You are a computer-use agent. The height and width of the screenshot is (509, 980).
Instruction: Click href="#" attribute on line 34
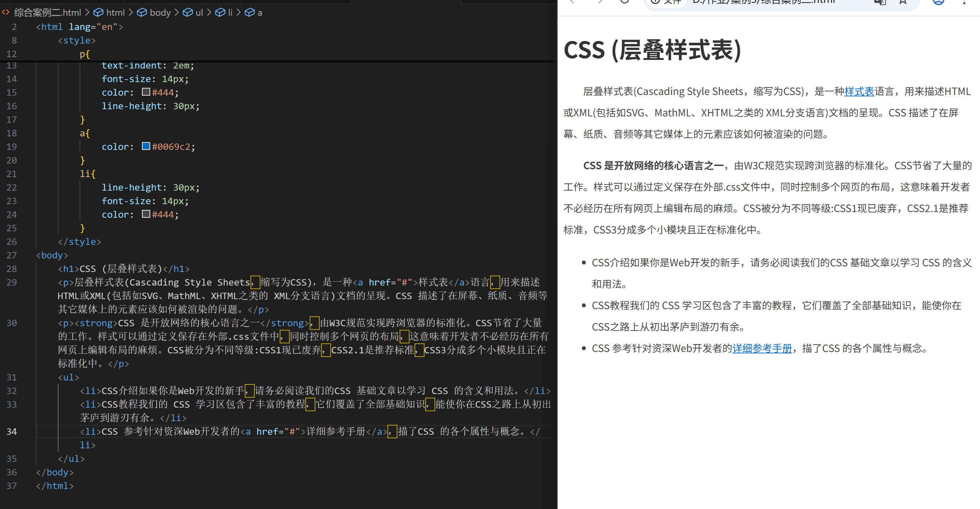(x=278, y=431)
